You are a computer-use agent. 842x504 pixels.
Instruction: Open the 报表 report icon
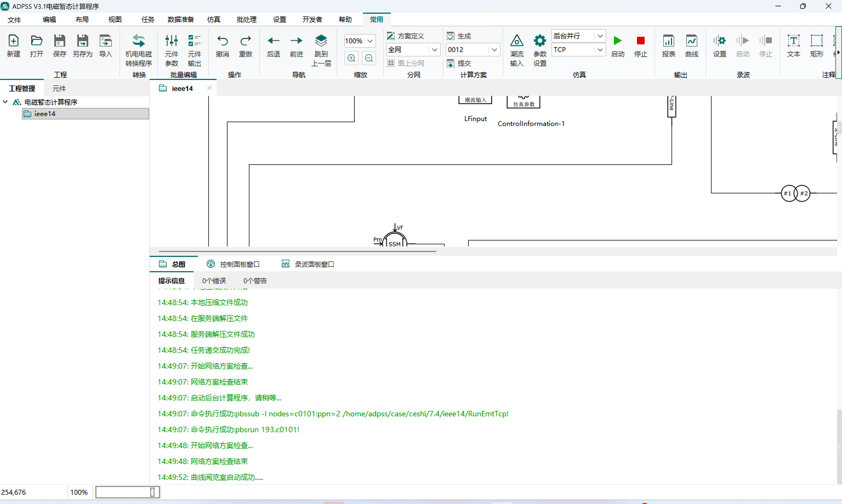tap(669, 41)
